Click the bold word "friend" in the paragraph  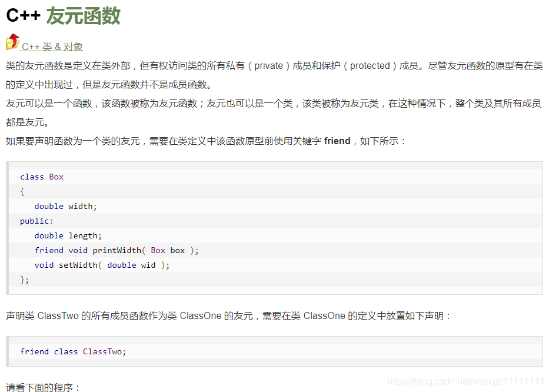coord(337,141)
